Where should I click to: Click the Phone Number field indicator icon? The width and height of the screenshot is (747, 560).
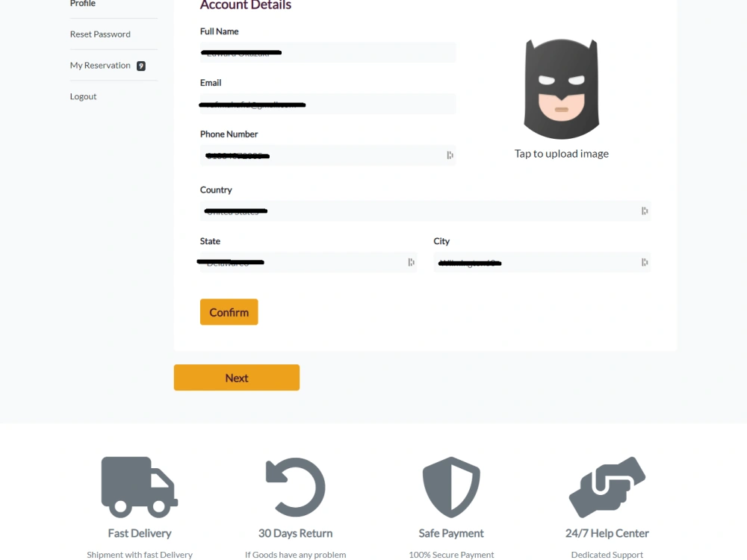pos(450,155)
